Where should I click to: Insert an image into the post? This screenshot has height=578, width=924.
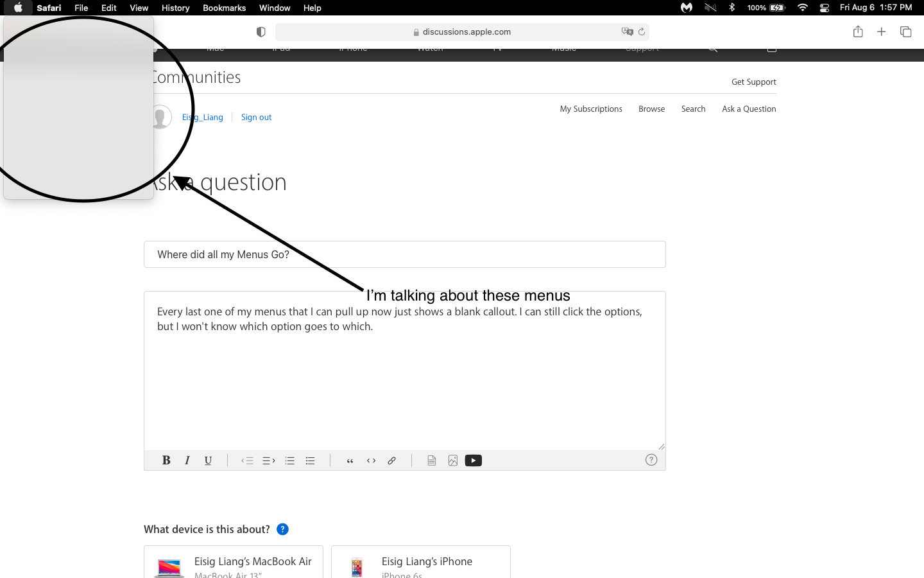tap(453, 460)
